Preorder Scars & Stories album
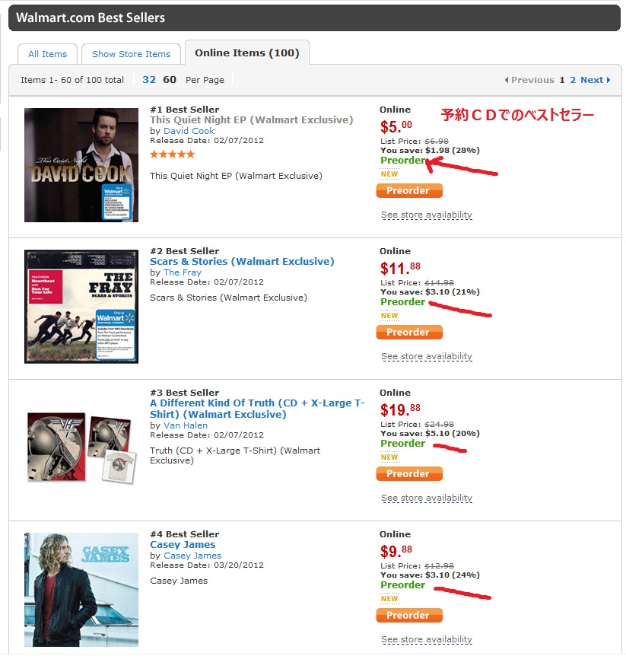This screenshot has height=672, width=626. [x=409, y=333]
